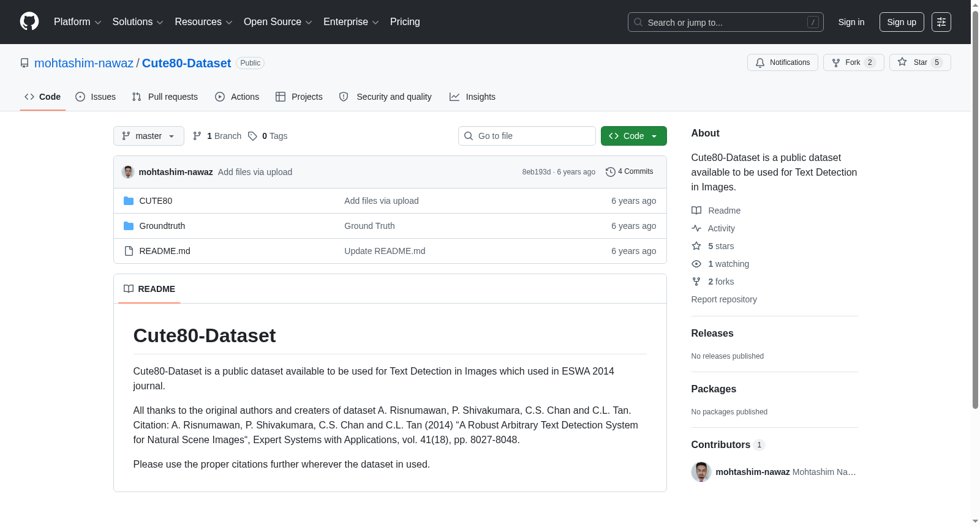Click the Notifications button
980x527 pixels.
(x=783, y=62)
